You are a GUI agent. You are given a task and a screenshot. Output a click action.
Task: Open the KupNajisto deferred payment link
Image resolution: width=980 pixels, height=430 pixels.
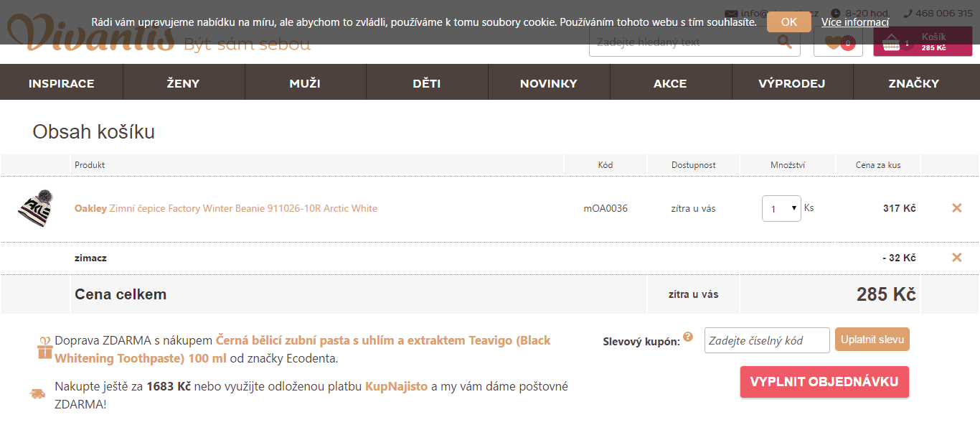click(396, 386)
